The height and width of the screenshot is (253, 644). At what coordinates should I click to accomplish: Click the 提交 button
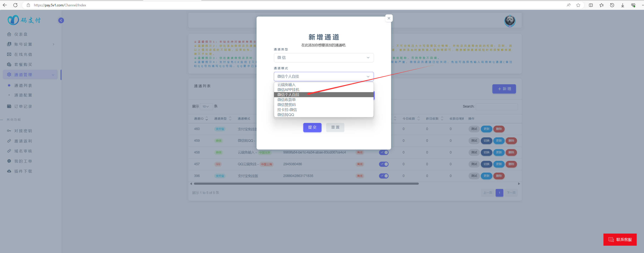tap(312, 127)
